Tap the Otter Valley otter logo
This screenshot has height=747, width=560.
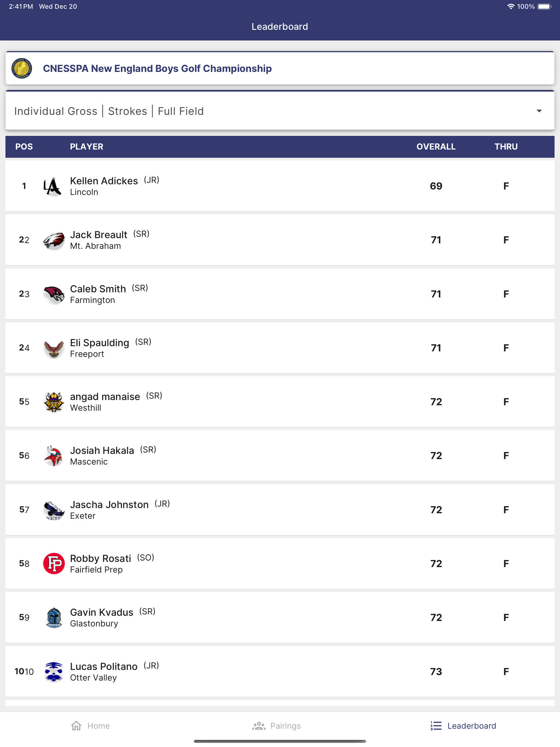coord(53,672)
